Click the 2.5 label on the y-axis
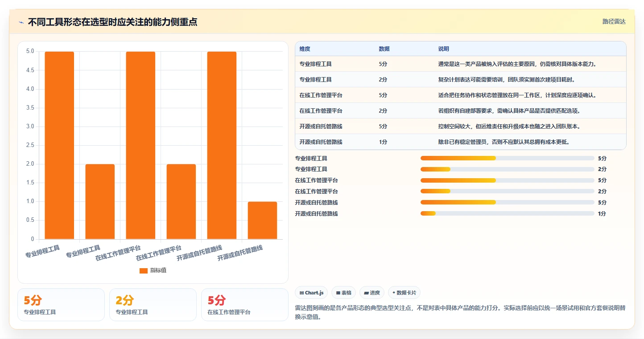Viewport: 644px width, 339px height. pyautogui.click(x=30, y=145)
